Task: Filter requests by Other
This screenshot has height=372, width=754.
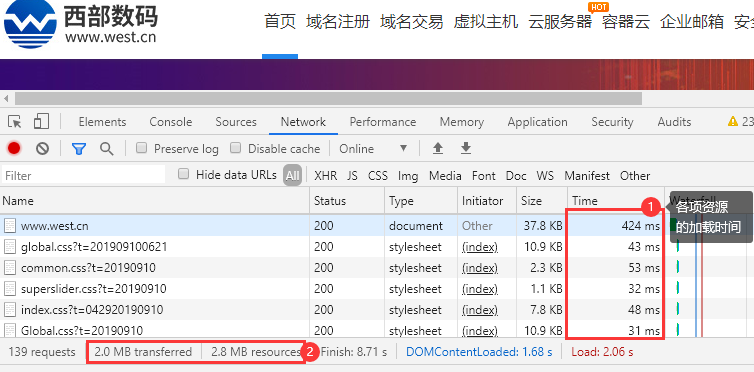Action: point(635,176)
